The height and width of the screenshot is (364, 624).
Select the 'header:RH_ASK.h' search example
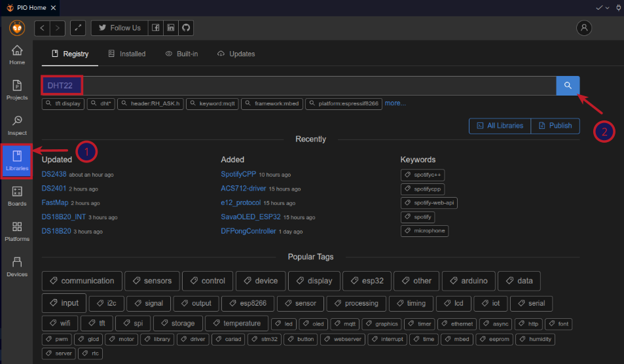(x=151, y=103)
